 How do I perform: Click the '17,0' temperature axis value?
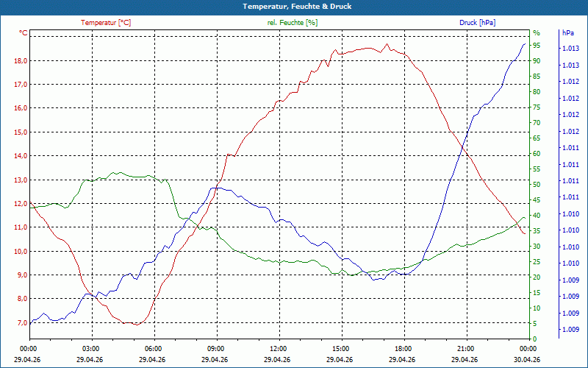click(x=21, y=85)
